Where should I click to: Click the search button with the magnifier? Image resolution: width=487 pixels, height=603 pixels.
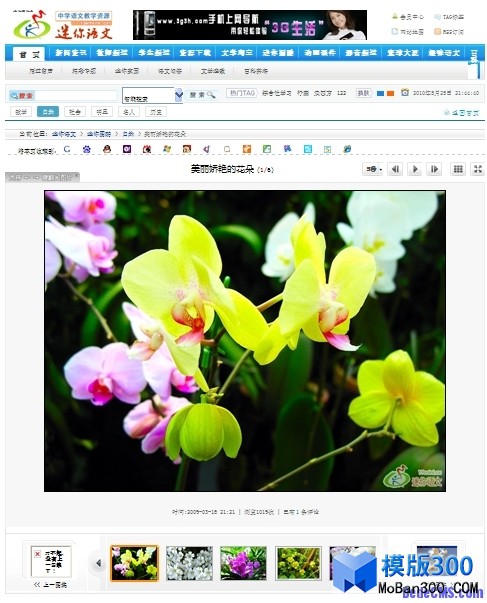click(202, 95)
